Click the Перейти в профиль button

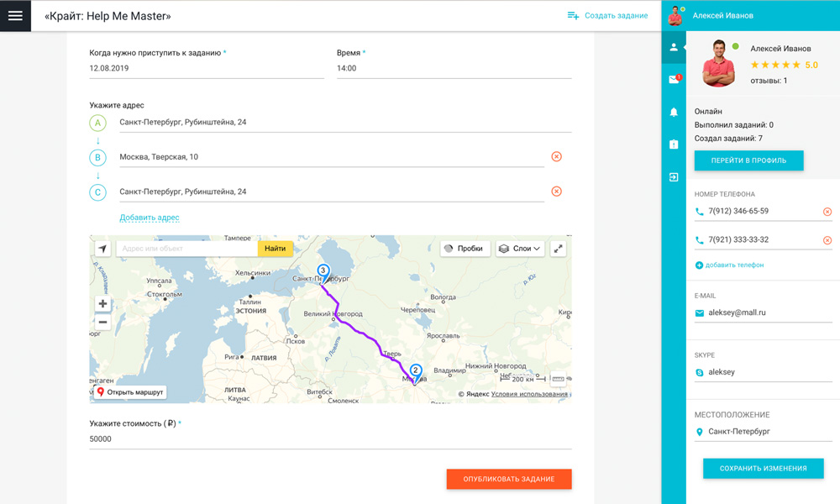tap(748, 160)
